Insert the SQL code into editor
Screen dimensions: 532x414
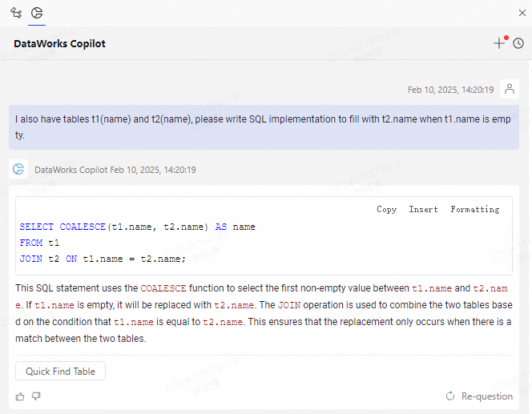(x=423, y=209)
